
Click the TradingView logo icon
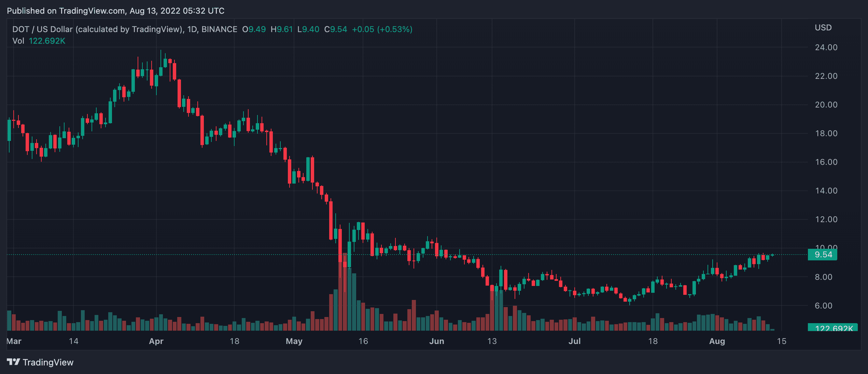pos(13,362)
